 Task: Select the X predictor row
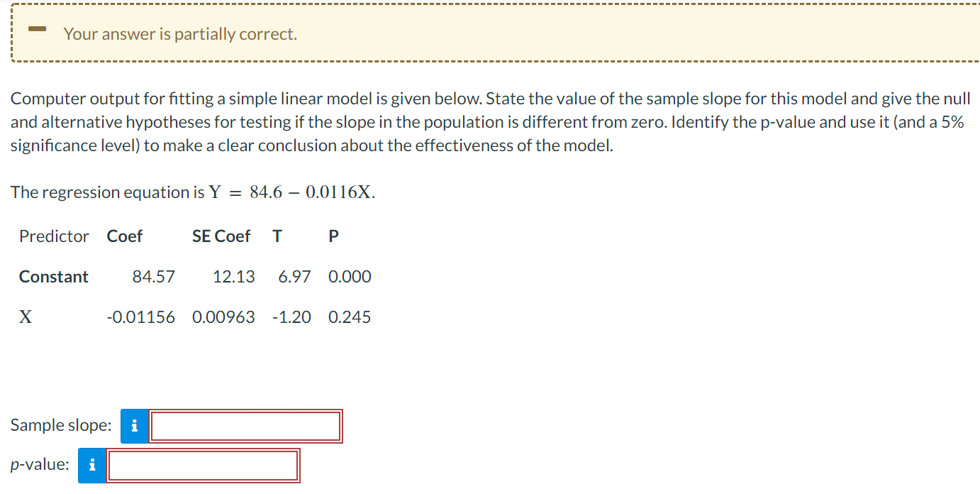pos(26,317)
